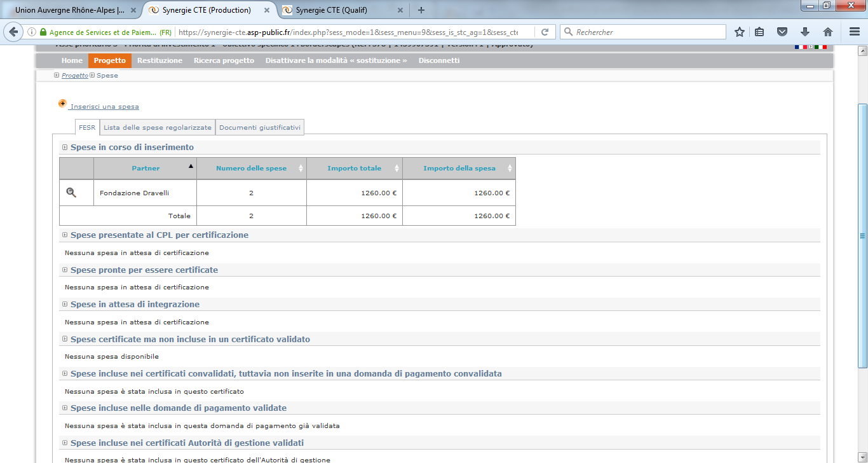Open the Firefox hamburger menu
Screen dimensions: 868x463
(855, 32)
